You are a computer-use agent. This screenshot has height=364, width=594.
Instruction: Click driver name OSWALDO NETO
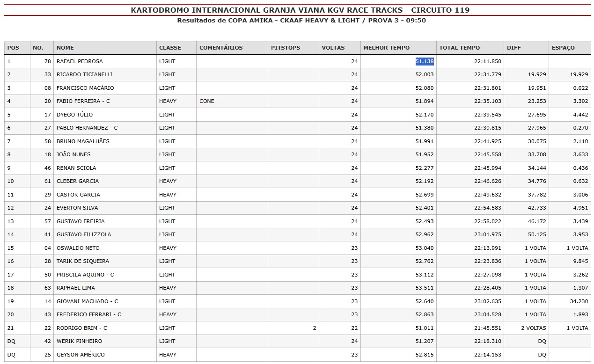(x=78, y=248)
